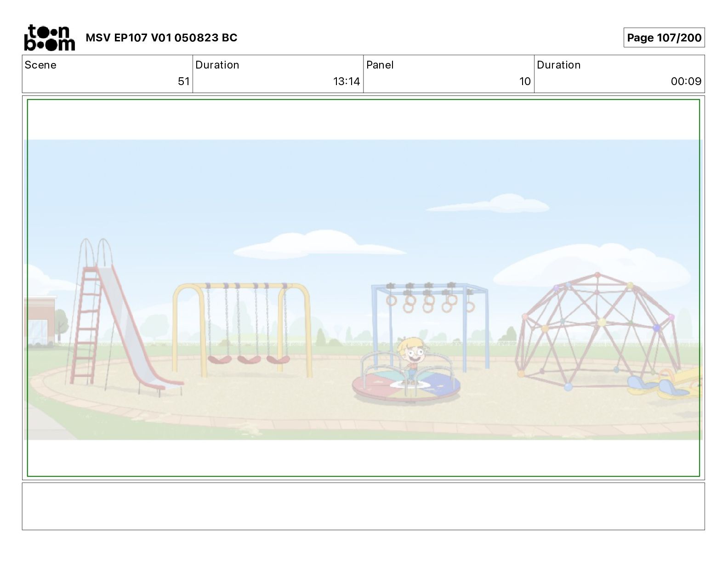Screen dimensions: 728x563
Task: Select the panel number '10'
Action: (x=525, y=81)
